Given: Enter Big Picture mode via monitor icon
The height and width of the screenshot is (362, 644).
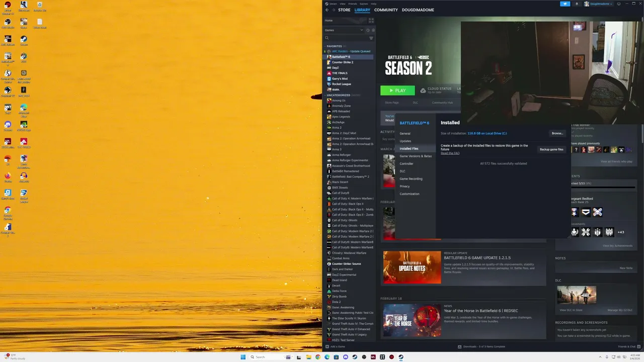Looking at the screenshot, I should pos(618,4).
